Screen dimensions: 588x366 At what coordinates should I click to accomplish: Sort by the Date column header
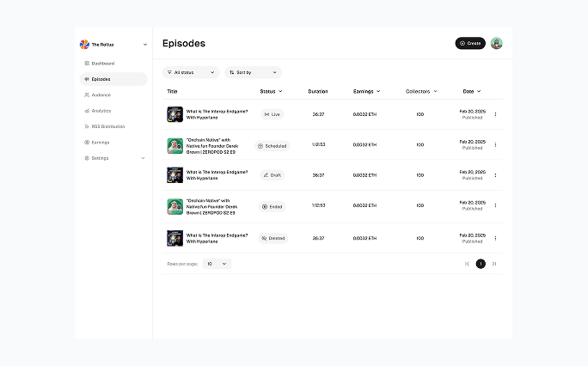[x=472, y=91]
